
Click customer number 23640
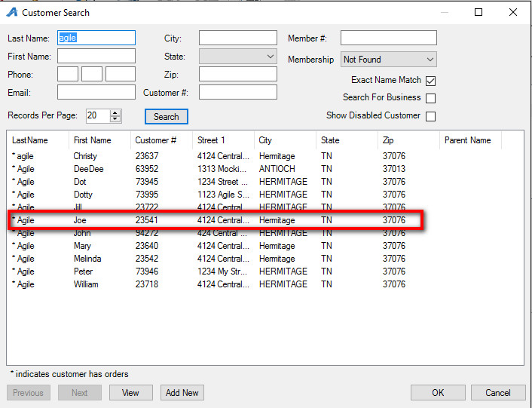(x=147, y=246)
